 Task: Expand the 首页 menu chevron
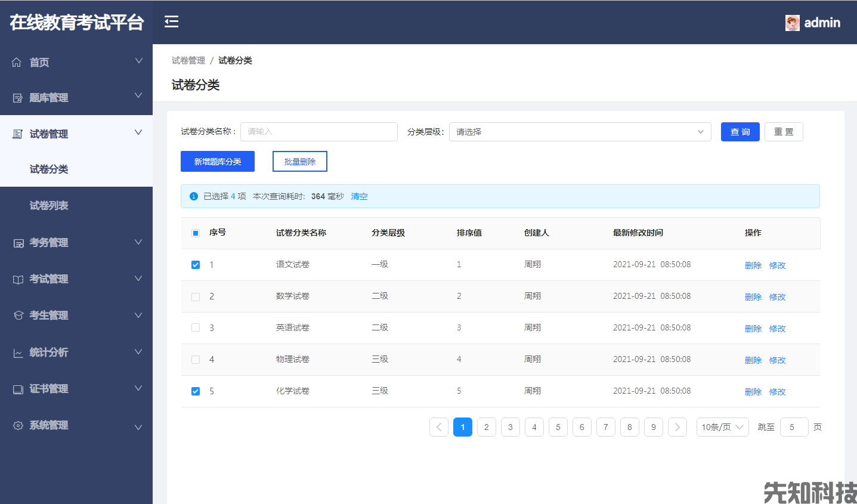coord(138,61)
